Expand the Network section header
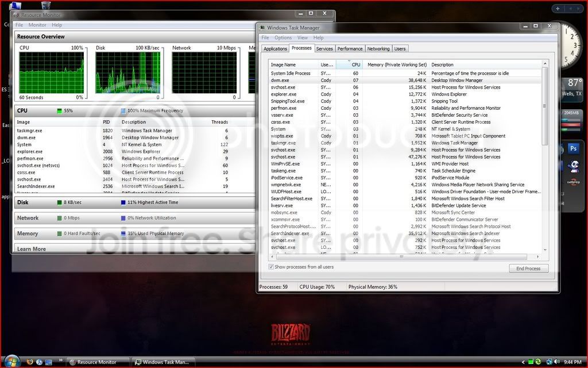 (135, 218)
